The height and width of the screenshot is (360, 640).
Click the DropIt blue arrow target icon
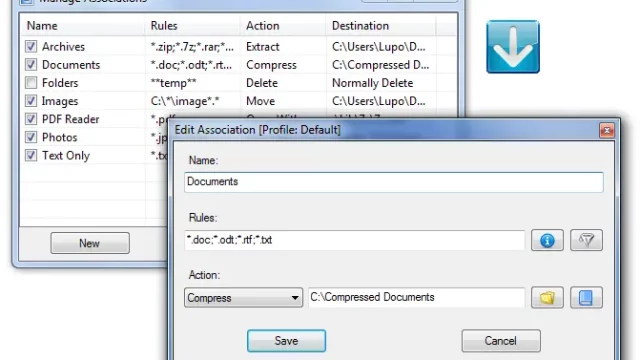(x=513, y=47)
